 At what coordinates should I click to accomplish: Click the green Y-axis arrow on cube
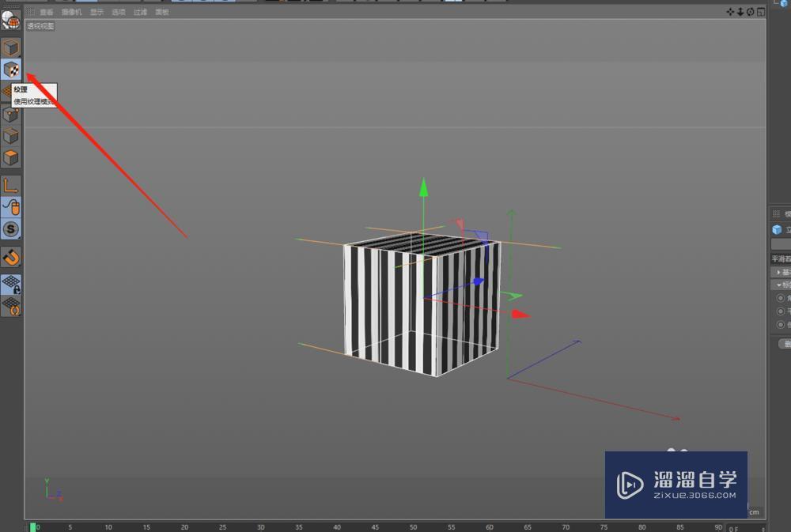(x=424, y=187)
